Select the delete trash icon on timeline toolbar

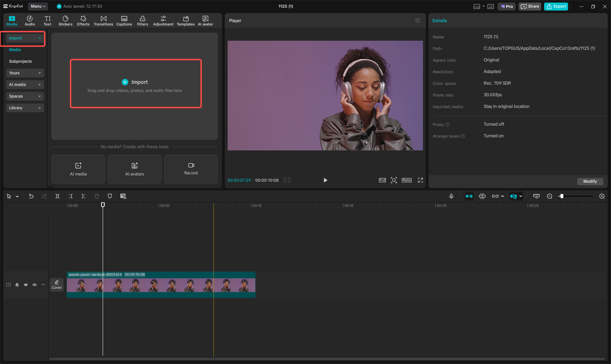pyautogui.click(x=96, y=196)
